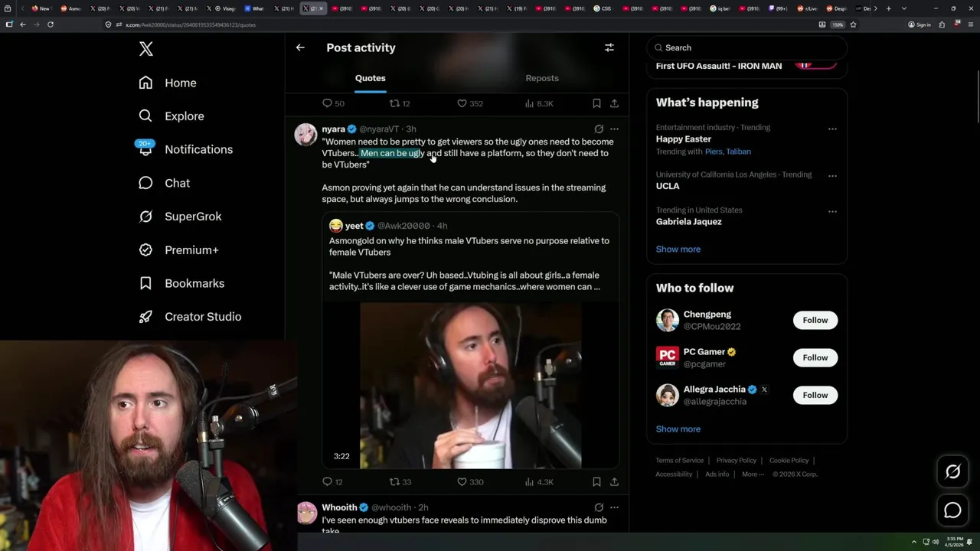Switch to the Reposts tab
Viewport: 980px width, 551px height.
[542, 78]
